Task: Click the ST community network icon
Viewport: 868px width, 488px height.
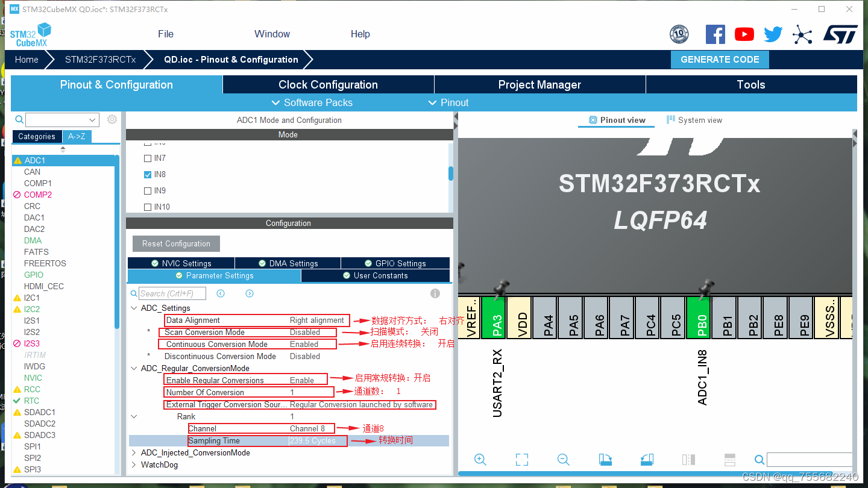Action: (802, 34)
